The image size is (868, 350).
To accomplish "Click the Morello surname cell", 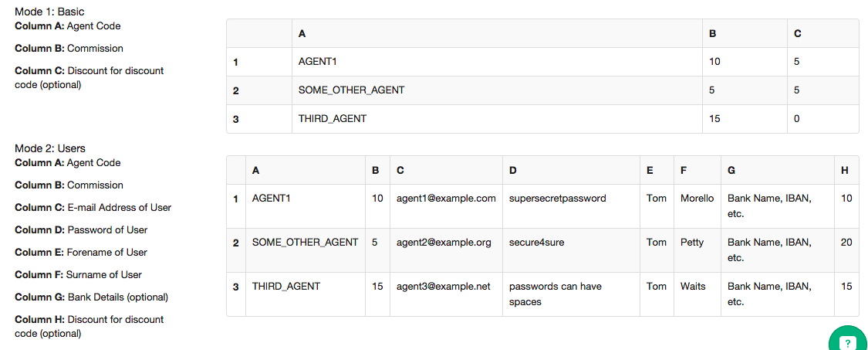I will pos(697,206).
